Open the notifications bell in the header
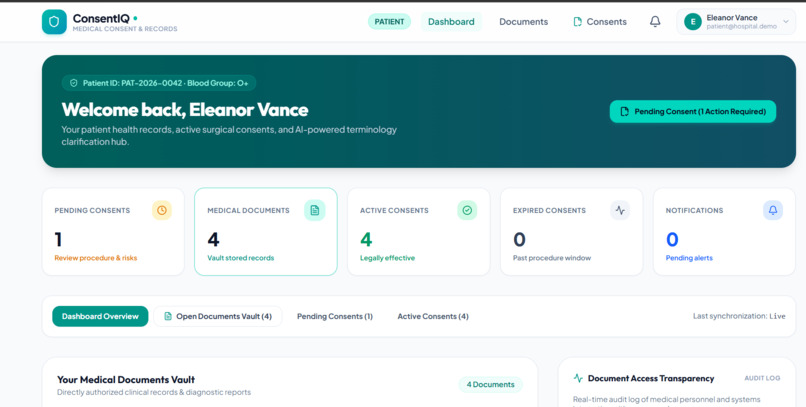This screenshot has width=806, height=407. point(655,22)
